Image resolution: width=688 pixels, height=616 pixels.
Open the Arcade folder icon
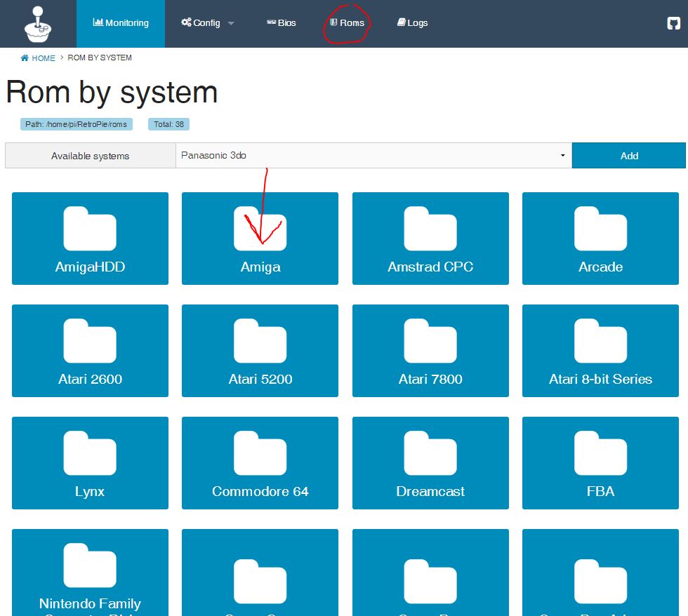[600, 229]
